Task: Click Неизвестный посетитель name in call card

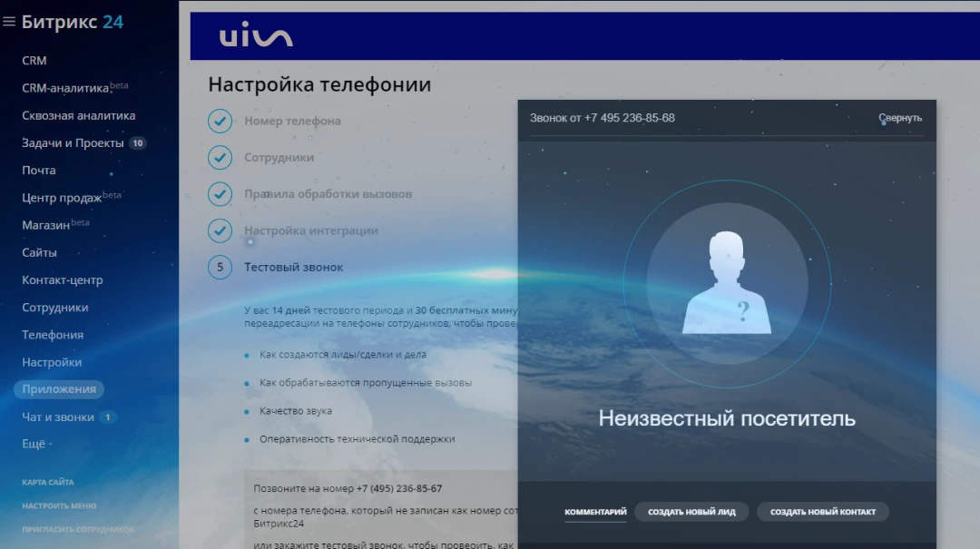Action: (x=727, y=418)
